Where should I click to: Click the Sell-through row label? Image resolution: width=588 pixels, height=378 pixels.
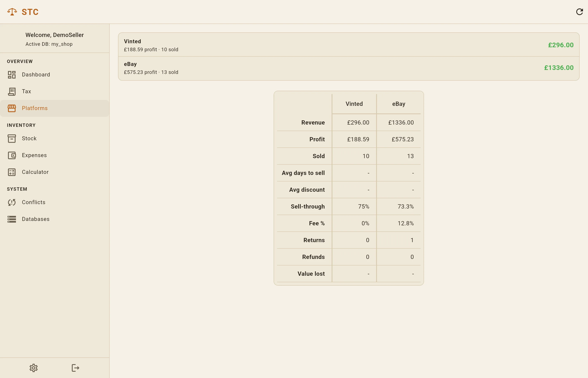(x=307, y=207)
